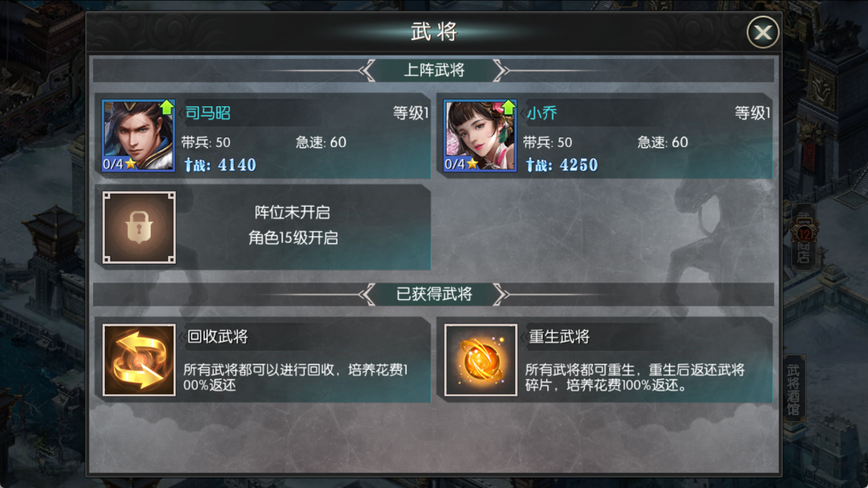Click 阵位未开启 locked slot message
Screen dimensions: 868x488
pyautogui.click(x=292, y=212)
